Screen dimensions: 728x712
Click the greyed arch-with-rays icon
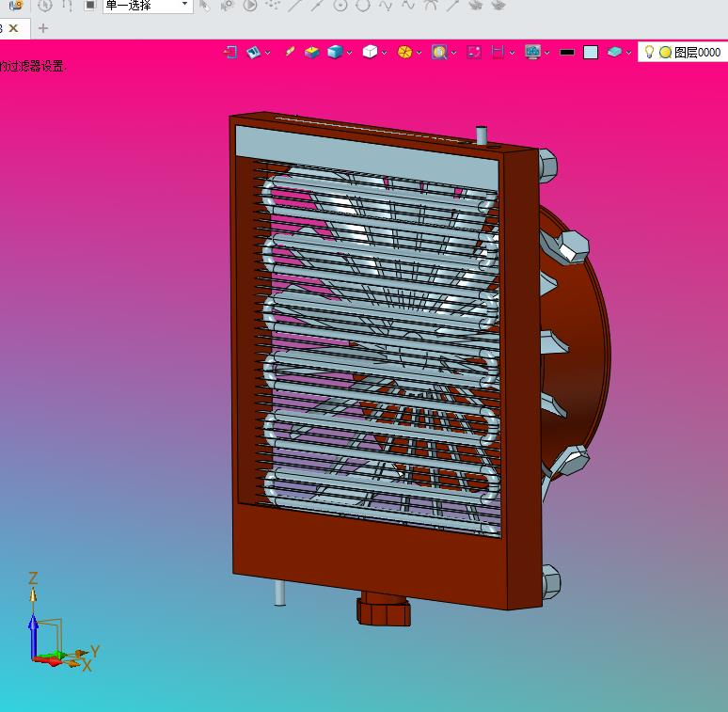point(431,5)
